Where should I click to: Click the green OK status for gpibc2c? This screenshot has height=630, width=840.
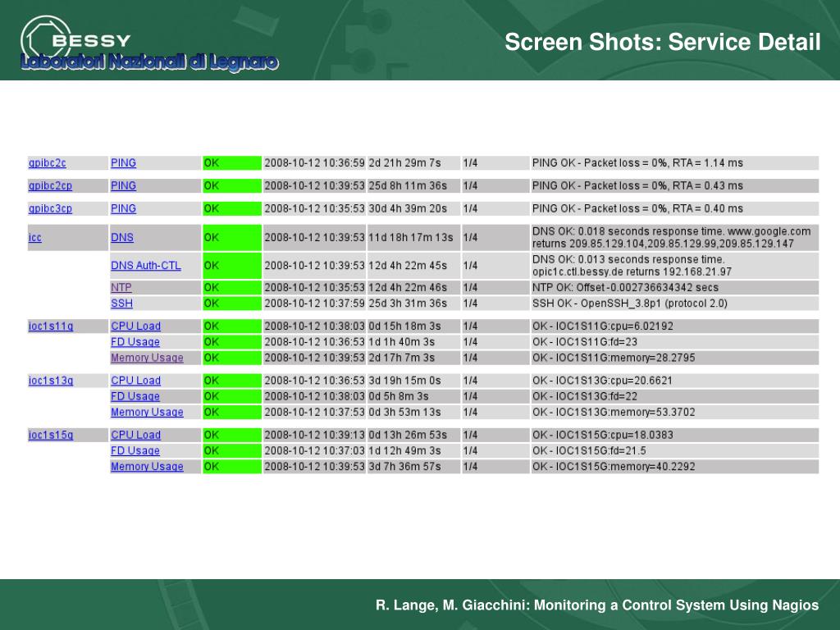coord(232,163)
